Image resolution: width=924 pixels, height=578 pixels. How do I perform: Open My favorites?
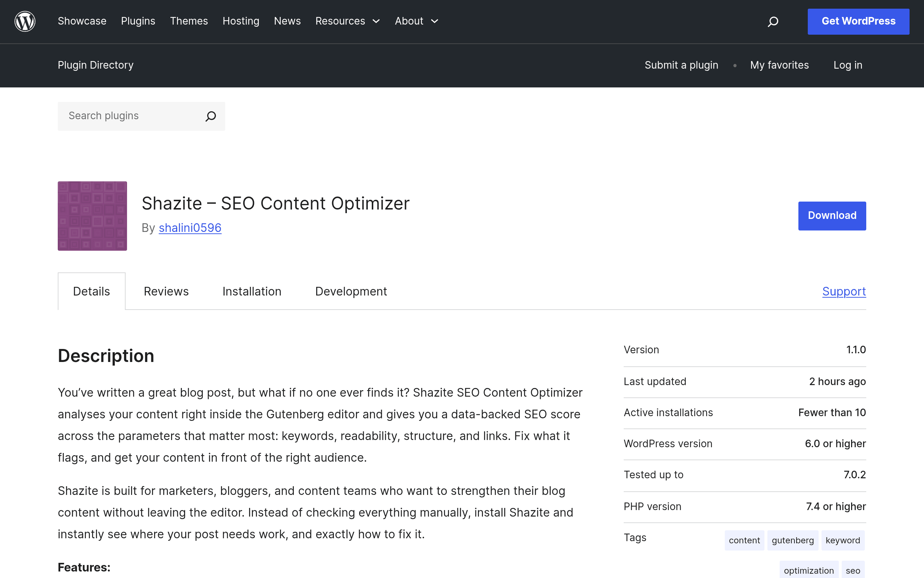(x=779, y=65)
